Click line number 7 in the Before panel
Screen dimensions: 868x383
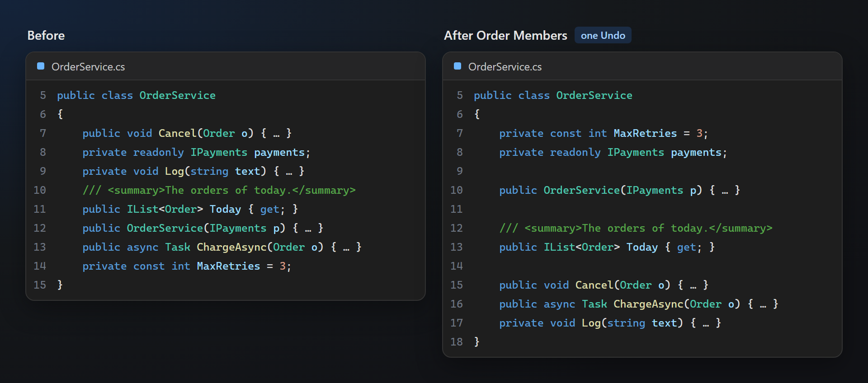(x=43, y=134)
